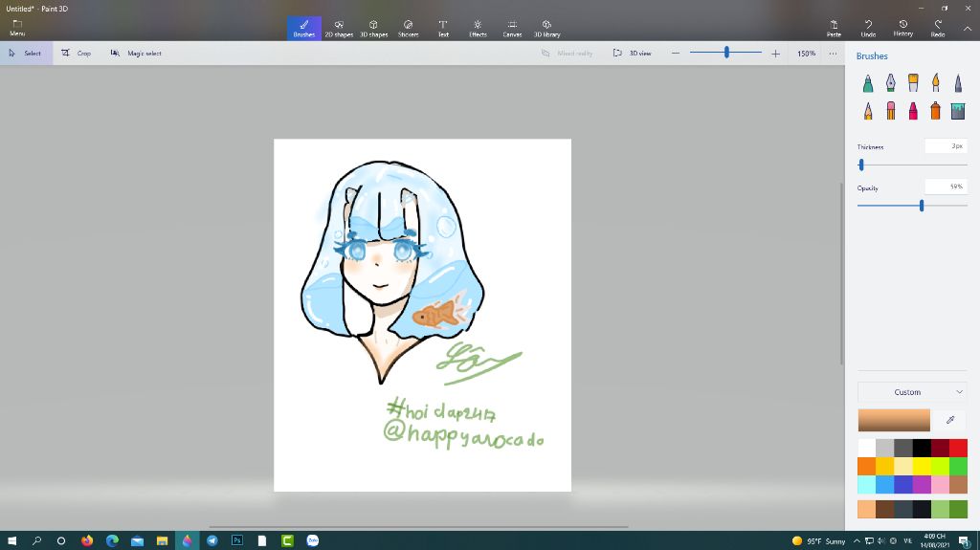Open the See more ellipsis menu

click(834, 54)
